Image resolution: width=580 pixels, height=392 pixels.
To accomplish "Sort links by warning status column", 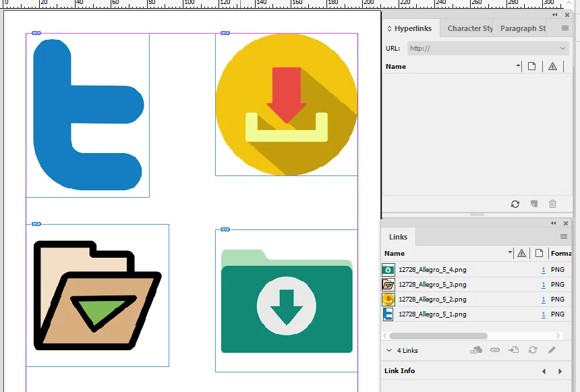I will [x=521, y=253].
